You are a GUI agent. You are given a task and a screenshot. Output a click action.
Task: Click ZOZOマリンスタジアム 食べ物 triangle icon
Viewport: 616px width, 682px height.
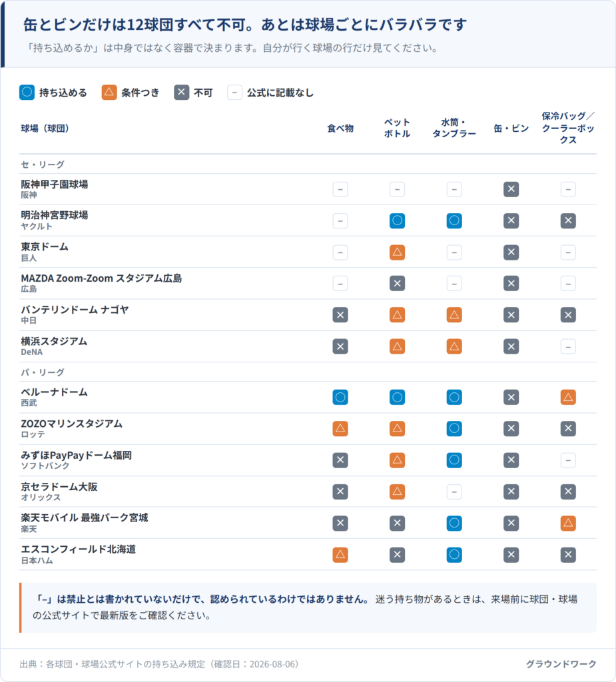coord(340,428)
